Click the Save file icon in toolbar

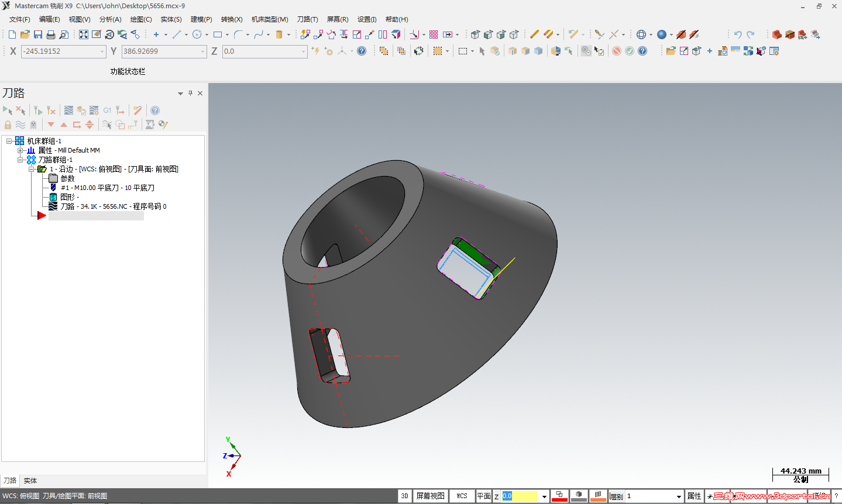click(x=38, y=34)
